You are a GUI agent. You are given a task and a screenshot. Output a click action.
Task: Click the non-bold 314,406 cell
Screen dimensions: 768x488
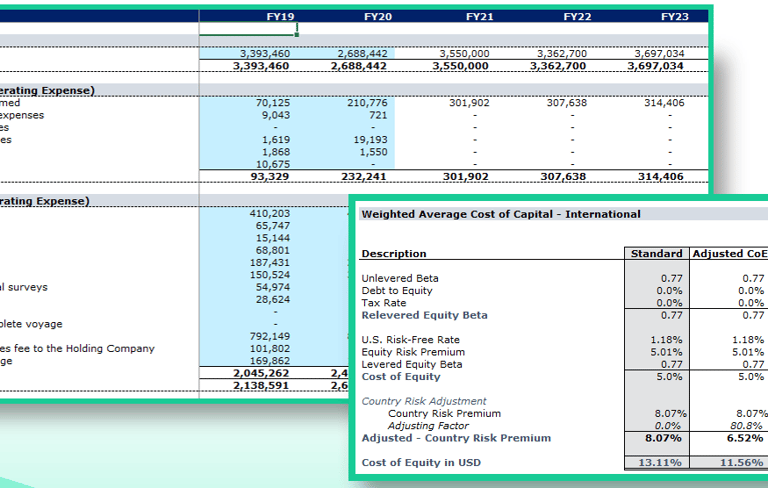[664, 103]
